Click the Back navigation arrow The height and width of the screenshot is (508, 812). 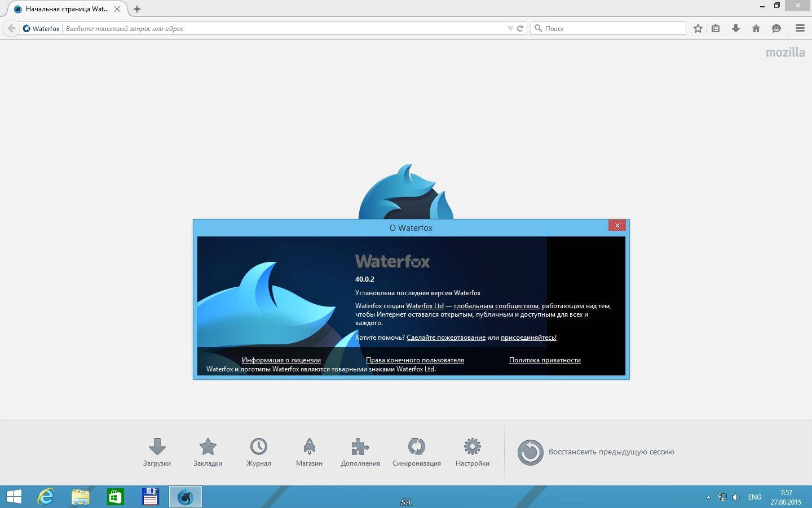point(11,28)
